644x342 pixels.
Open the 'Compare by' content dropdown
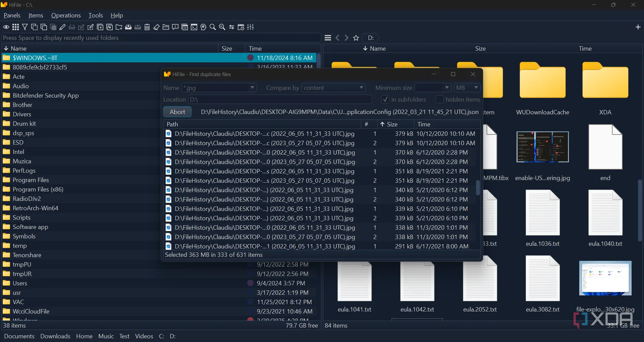333,88
